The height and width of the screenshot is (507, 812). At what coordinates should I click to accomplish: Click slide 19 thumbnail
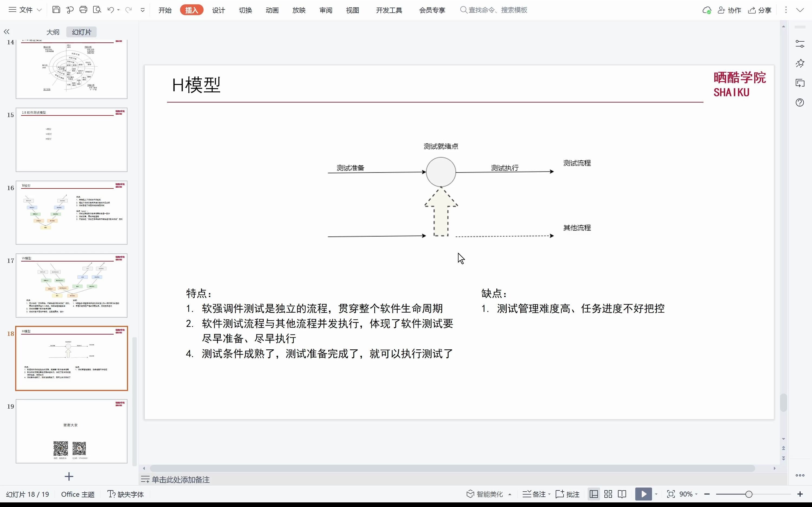(x=71, y=431)
